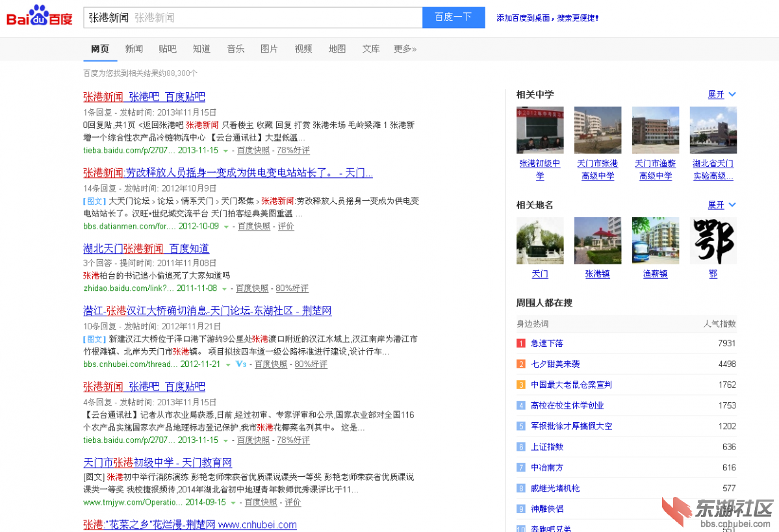The height and width of the screenshot is (532, 779).
Task: Open the 天门 statue thumbnail
Action: (x=540, y=240)
